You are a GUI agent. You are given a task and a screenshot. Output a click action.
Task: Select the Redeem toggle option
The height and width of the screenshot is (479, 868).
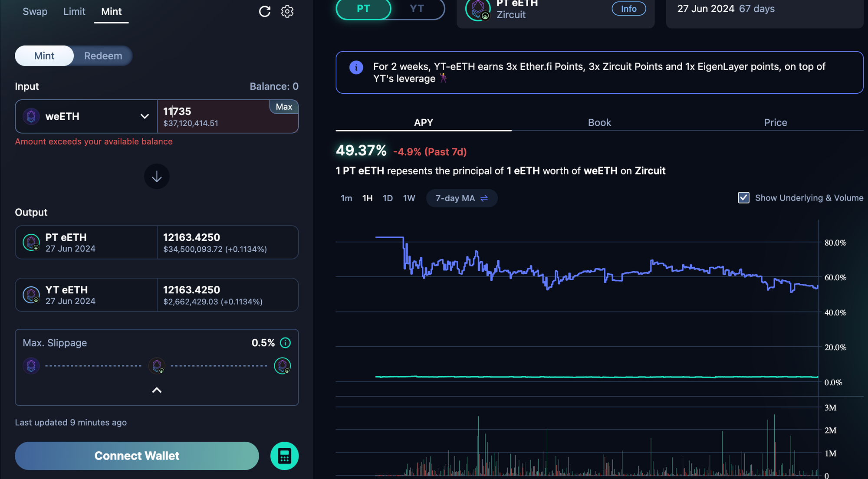click(x=103, y=56)
